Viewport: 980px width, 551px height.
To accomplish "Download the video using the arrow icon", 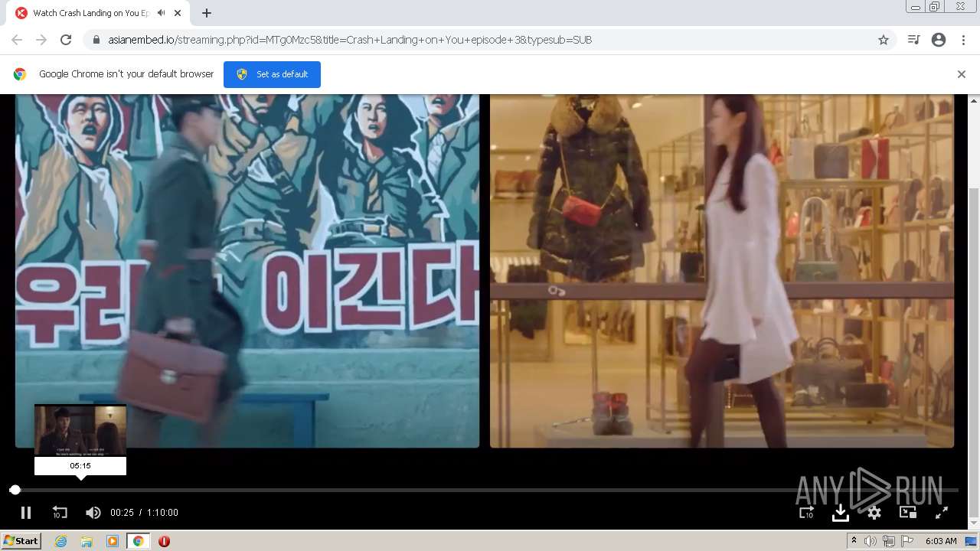I will pos(840,513).
